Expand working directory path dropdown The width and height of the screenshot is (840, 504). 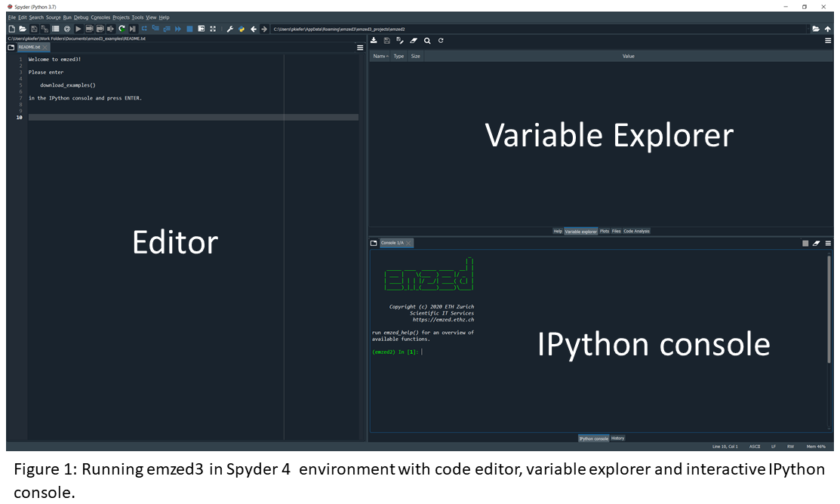tap(808, 29)
